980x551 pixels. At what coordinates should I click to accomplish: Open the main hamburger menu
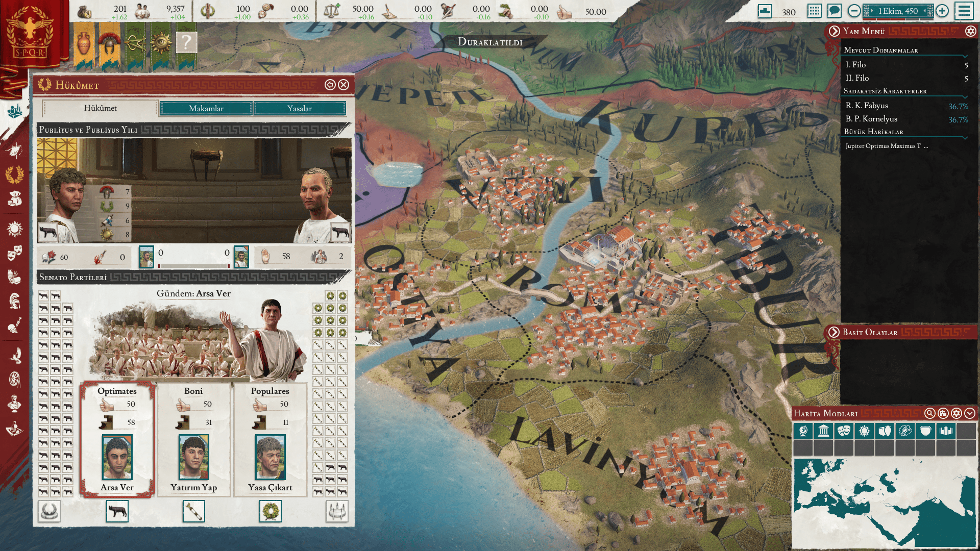(x=964, y=11)
